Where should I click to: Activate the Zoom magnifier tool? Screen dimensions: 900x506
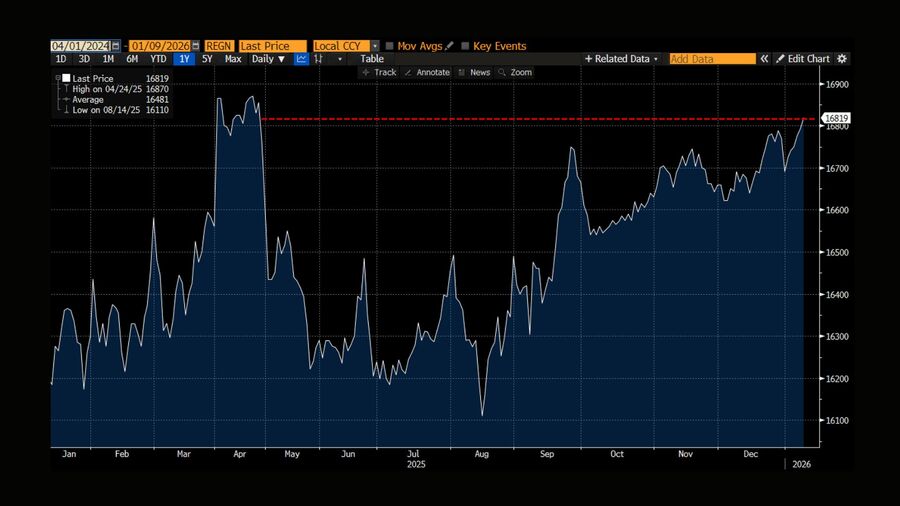point(516,72)
